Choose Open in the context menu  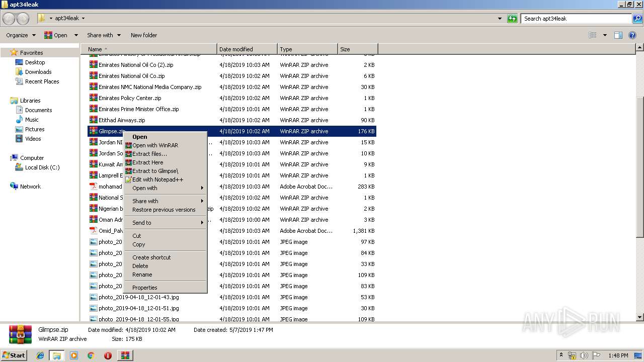(x=166, y=137)
